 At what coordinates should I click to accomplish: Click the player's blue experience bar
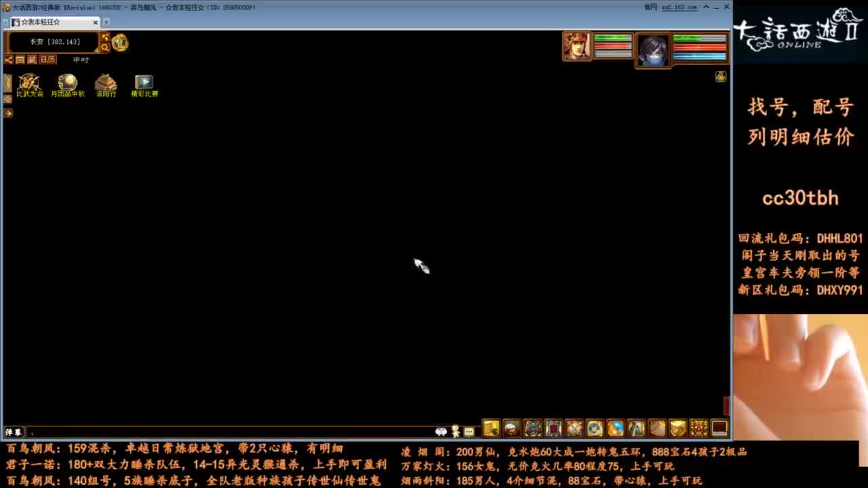pos(699,56)
